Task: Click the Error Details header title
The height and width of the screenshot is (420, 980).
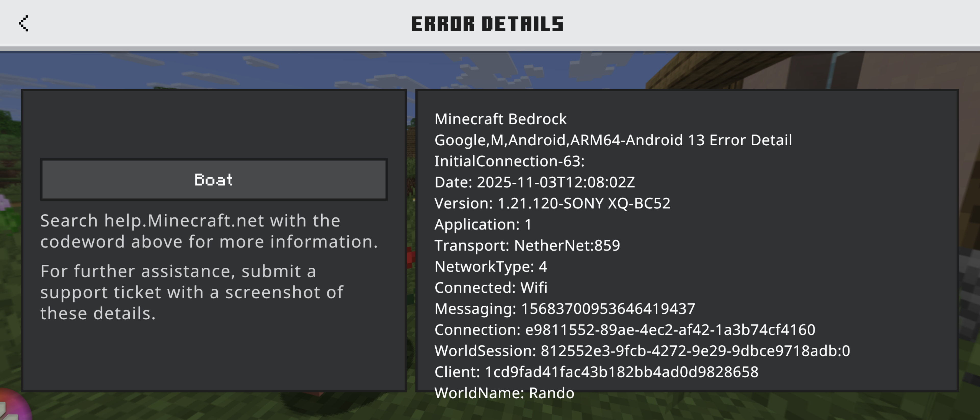Action: click(487, 24)
